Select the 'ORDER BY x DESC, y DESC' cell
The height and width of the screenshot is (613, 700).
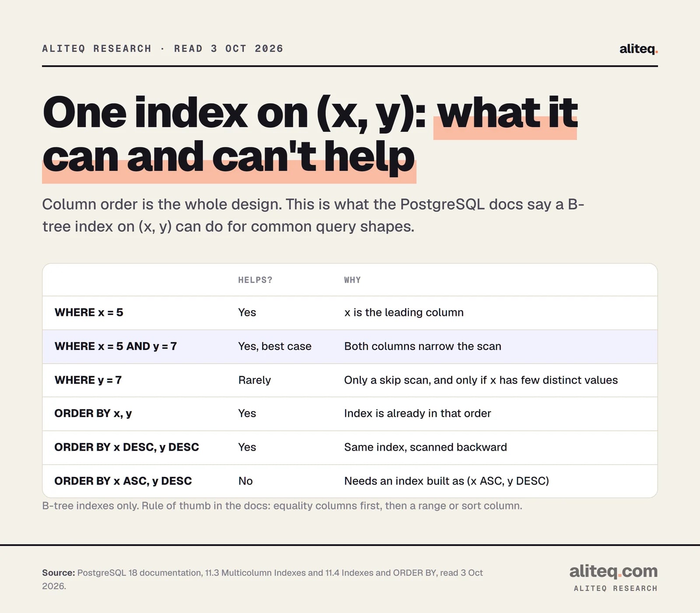click(126, 447)
